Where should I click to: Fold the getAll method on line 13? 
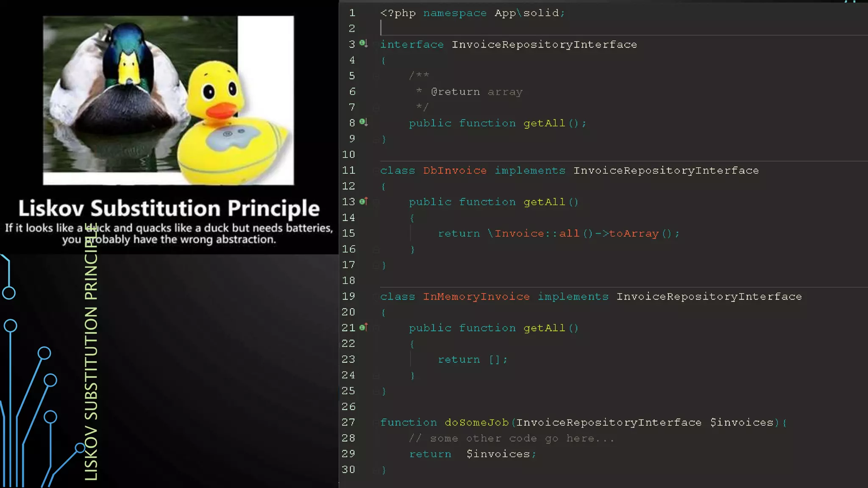[x=376, y=202]
